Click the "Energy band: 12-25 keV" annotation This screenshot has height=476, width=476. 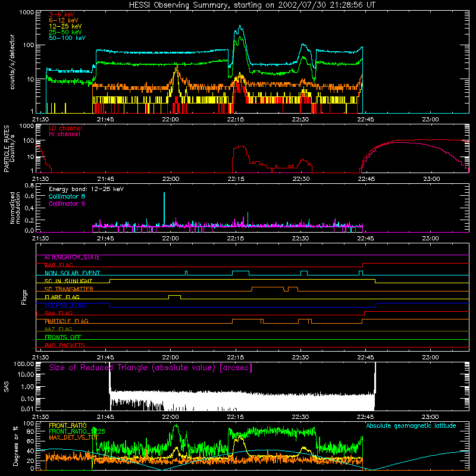coord(86,189)
